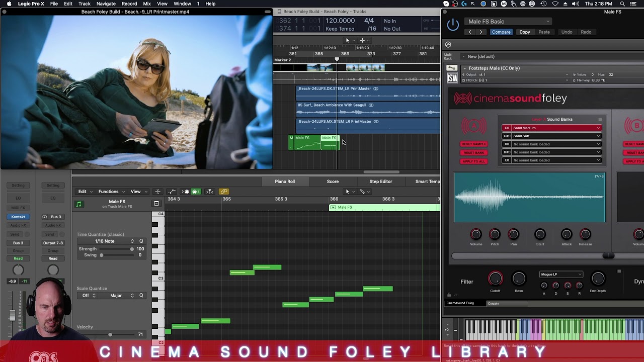The width and height of the screenshot is (644, 362).
Task: Select the pointer tool in Piano Roll
Action: [x=348, y=192]
